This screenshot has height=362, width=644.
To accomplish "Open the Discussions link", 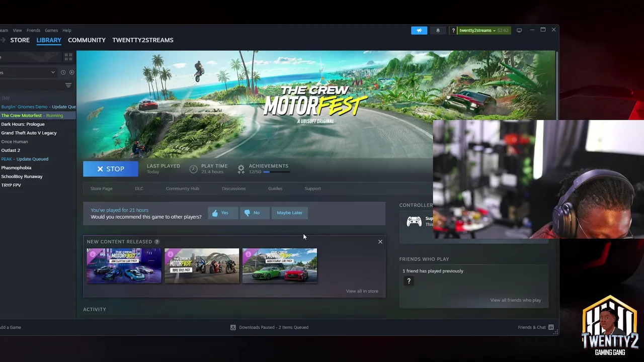I will (233, 189).
